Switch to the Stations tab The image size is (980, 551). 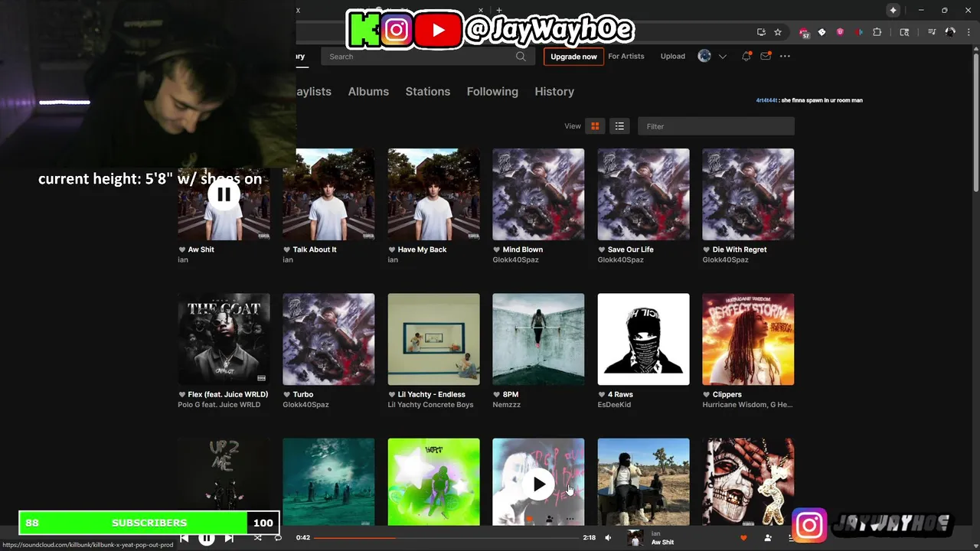(428, 91)
